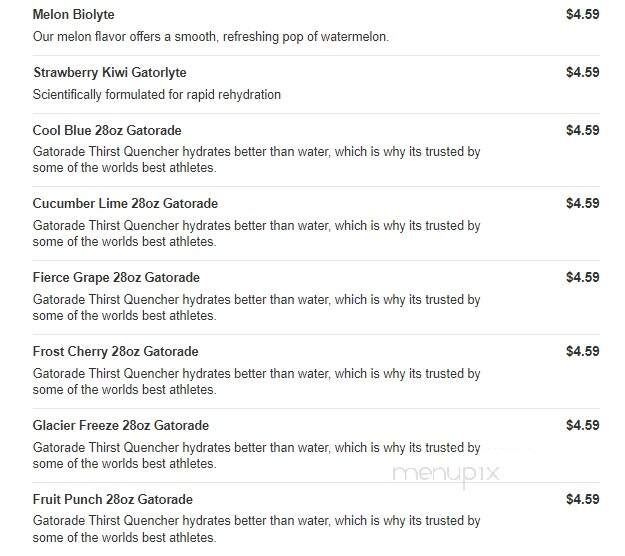Click the Melon Biolyte $4.59 price
Screen dimensions: 625x556
tap(582, 14)
